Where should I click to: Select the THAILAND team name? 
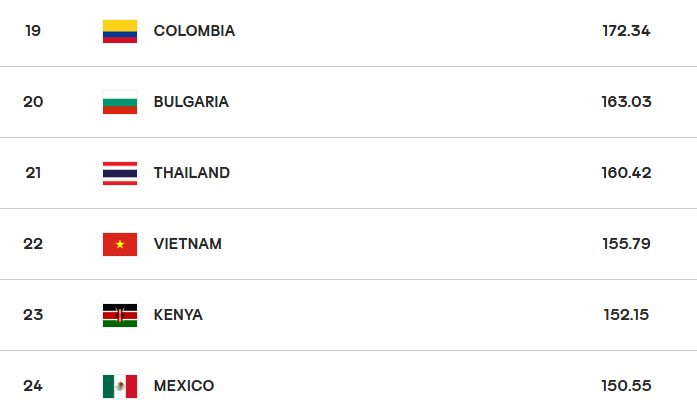(192, 173)
